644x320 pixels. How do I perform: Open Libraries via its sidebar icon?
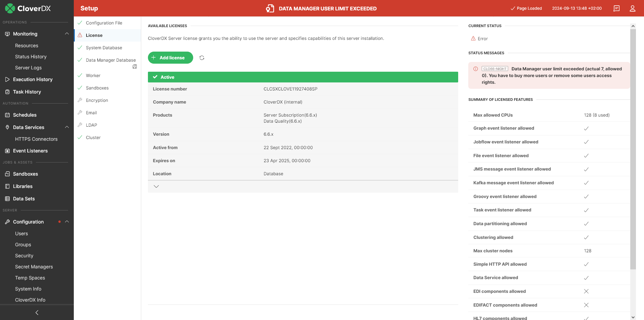[x=7, y=186]
